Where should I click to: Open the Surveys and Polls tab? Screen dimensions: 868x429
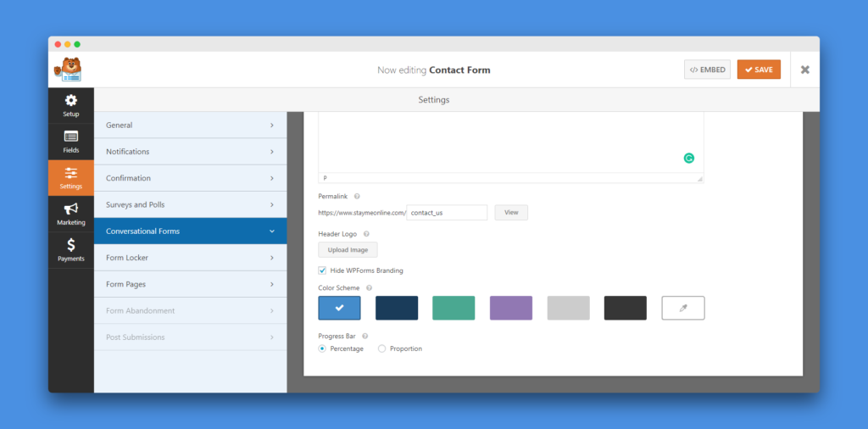190,205
